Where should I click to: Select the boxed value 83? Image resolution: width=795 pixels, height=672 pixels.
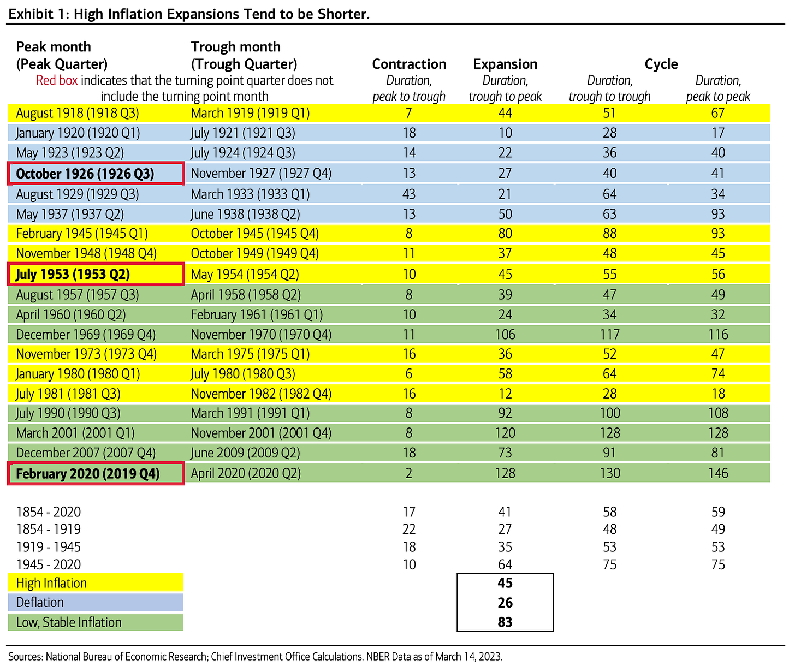pyautogui.click(x=505, y=622)
